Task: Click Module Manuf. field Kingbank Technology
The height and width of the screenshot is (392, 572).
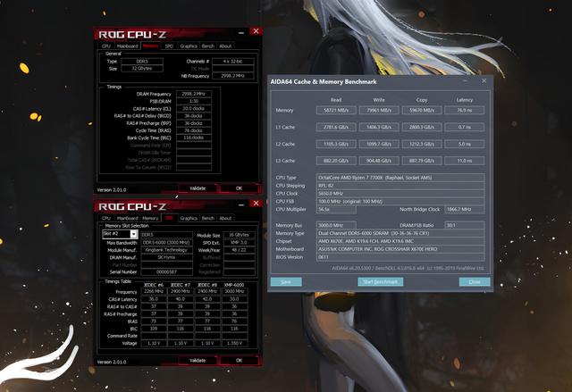Action: [167, 250]
